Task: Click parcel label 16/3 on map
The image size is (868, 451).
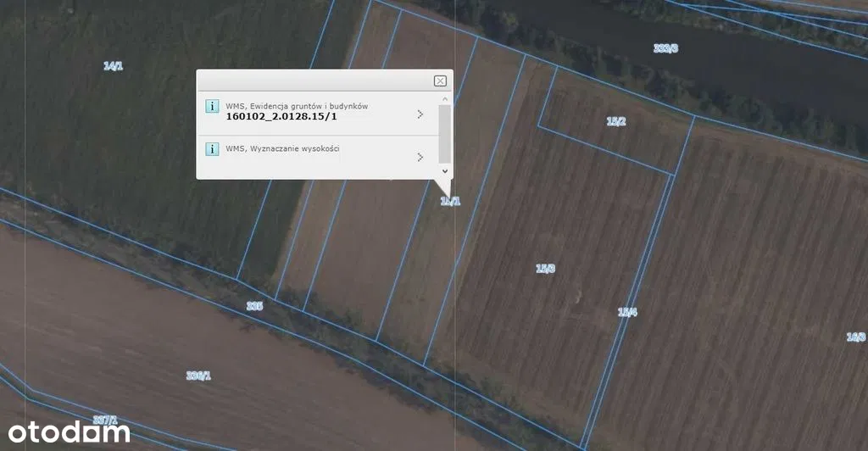Action: [x=856, y=337]
